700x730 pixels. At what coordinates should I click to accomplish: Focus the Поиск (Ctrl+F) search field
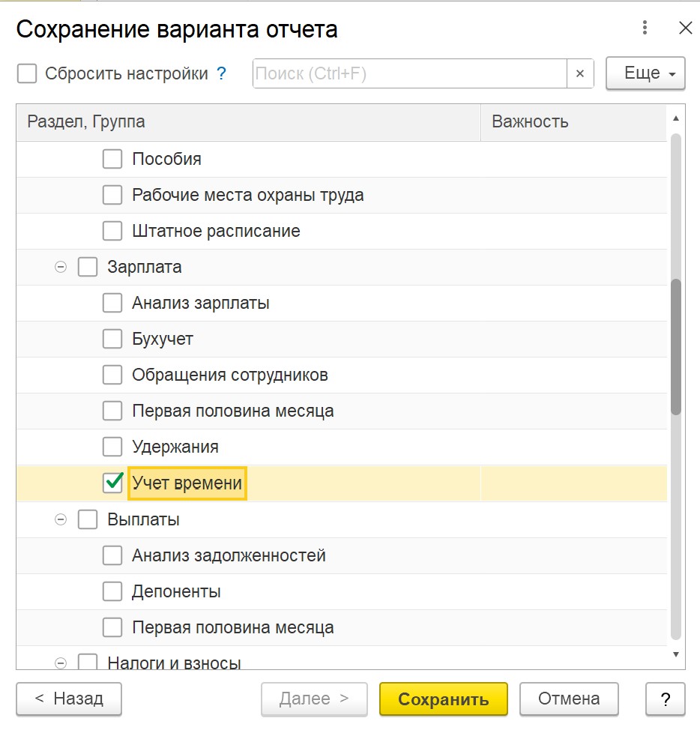click(409, 73)
